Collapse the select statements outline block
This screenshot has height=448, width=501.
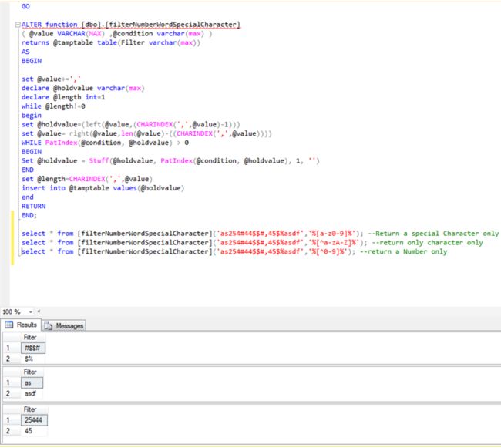pyautogui.click(x=17, y=232)
